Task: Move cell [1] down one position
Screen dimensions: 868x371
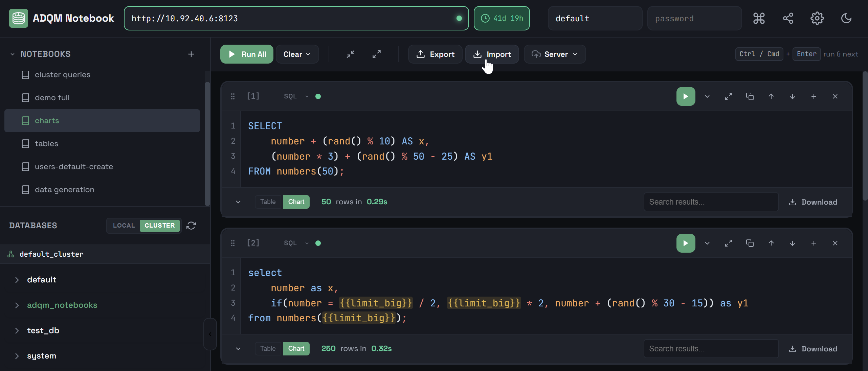Action: (x=792, y=96)
